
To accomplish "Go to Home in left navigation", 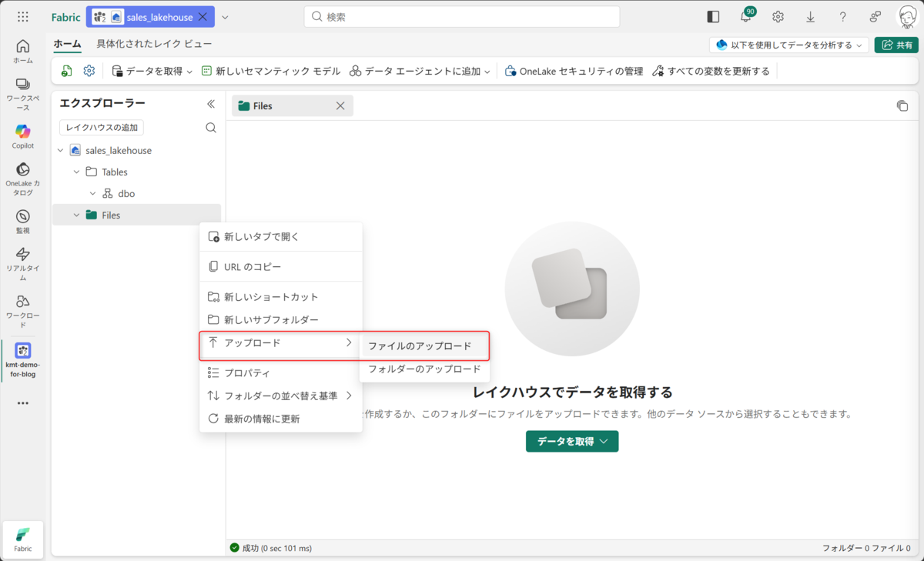I will pyautogui.click(x=23, y=51).
